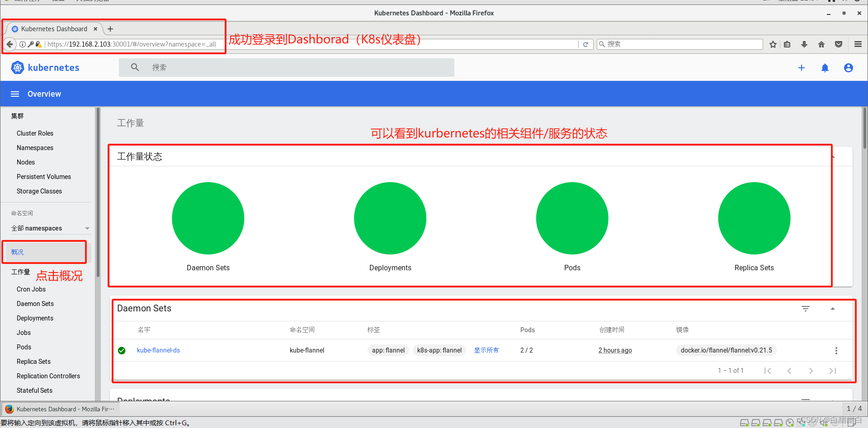Go to previous page of Daemon Sets

pyautogui.click(x=789, y=371)
